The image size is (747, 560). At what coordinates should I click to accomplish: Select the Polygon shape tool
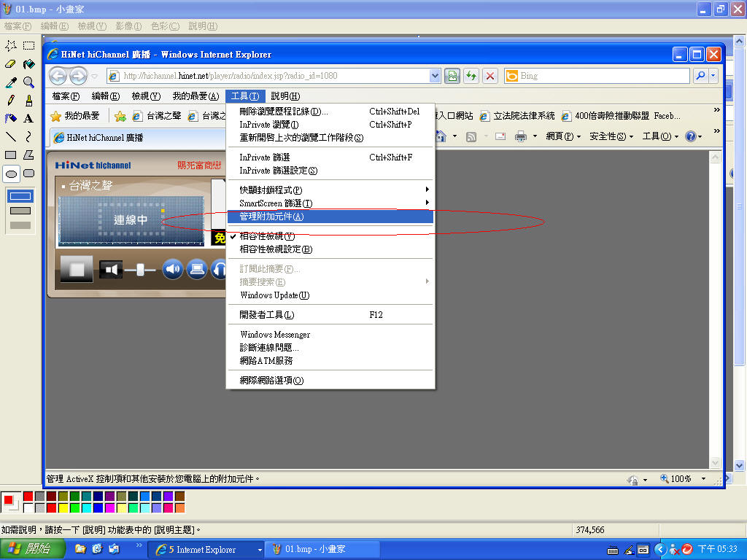pos(29,155)
